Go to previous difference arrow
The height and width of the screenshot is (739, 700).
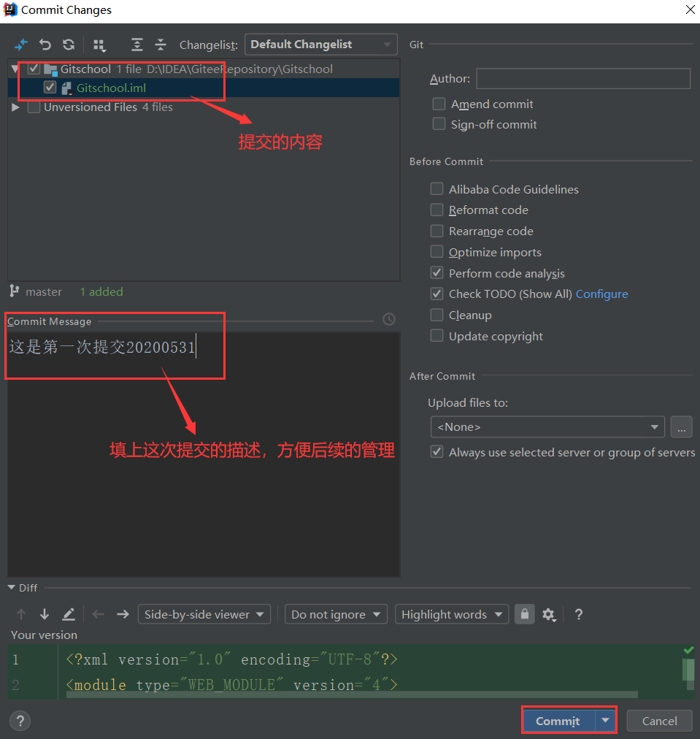click(x=21, y=614)
